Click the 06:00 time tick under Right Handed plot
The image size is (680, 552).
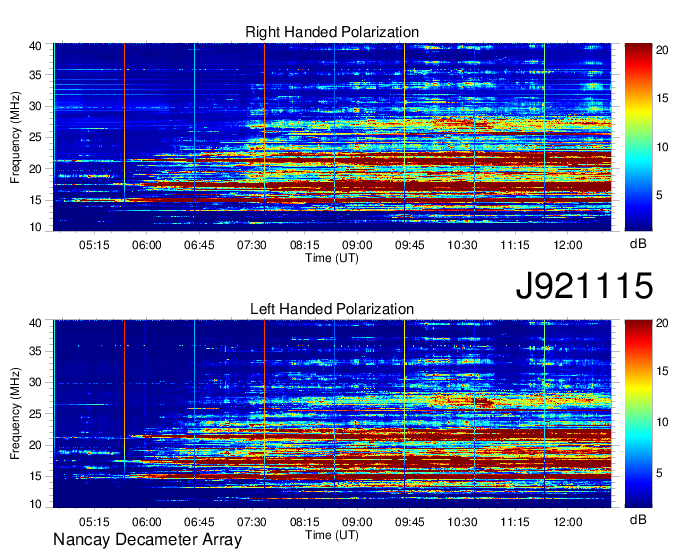click(147, 245)
